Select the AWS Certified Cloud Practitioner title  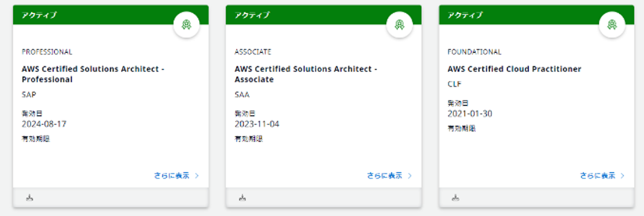tap(514, 69)
